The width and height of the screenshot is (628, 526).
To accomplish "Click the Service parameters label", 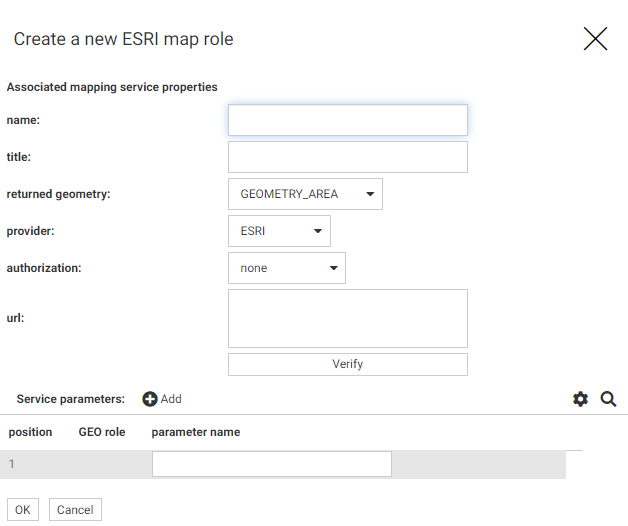I will (70, 399).
